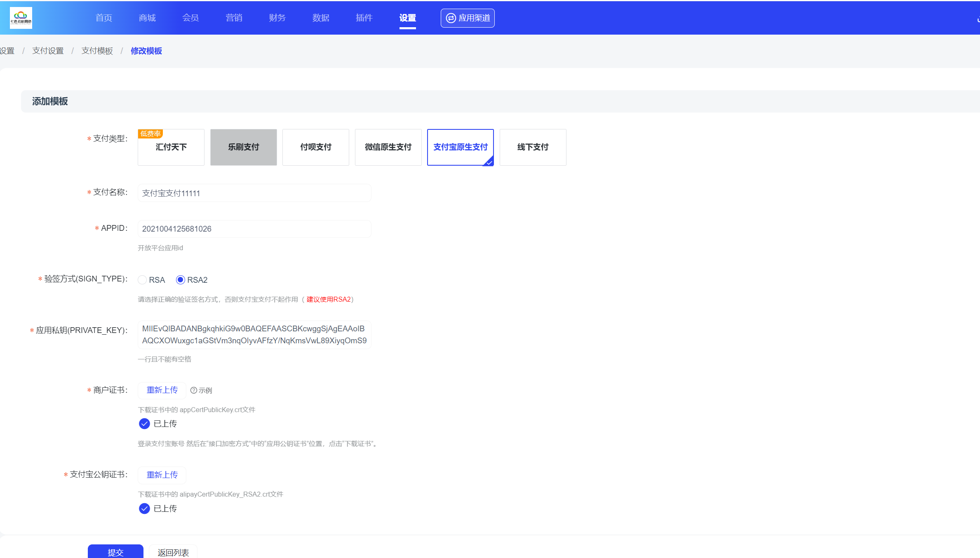Image resolution: width=980 pixels, height=558 pixels.
Task: Click the 示例 help question-mark icon
Action: pos(193,390)
